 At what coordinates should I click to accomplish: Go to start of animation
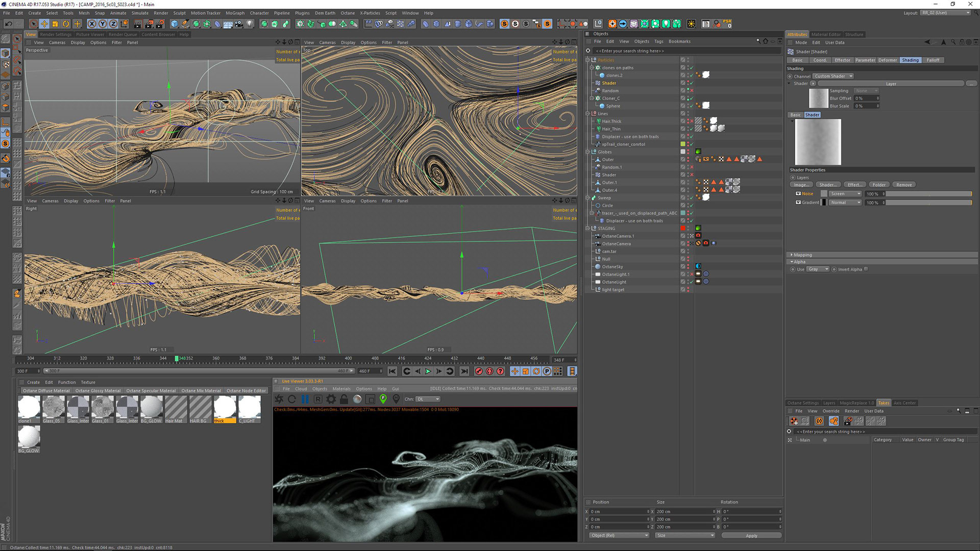[393, 371]
